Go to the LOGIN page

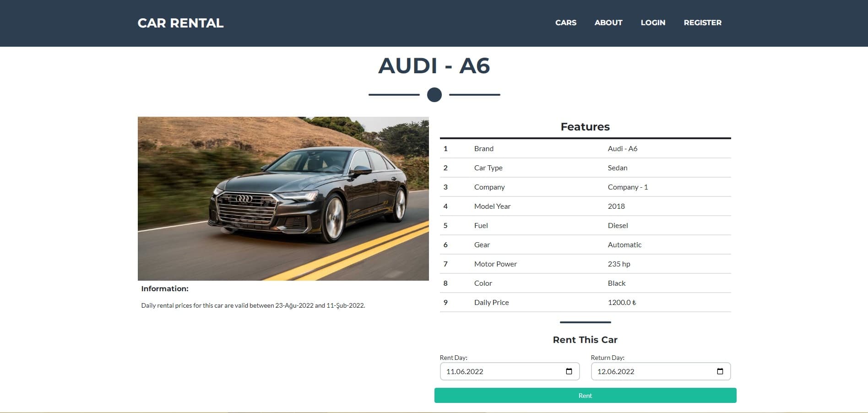pos(653,22)
